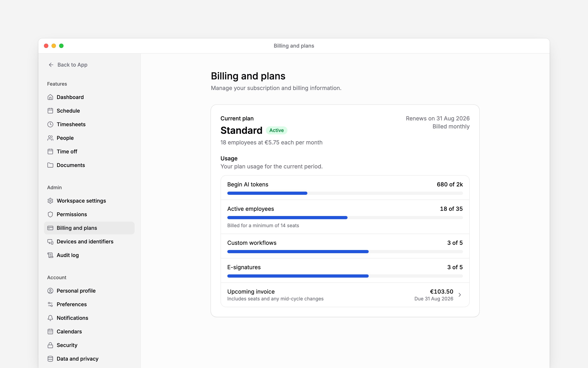Click the Personal profile avatar icon

[x=50, y=291]
